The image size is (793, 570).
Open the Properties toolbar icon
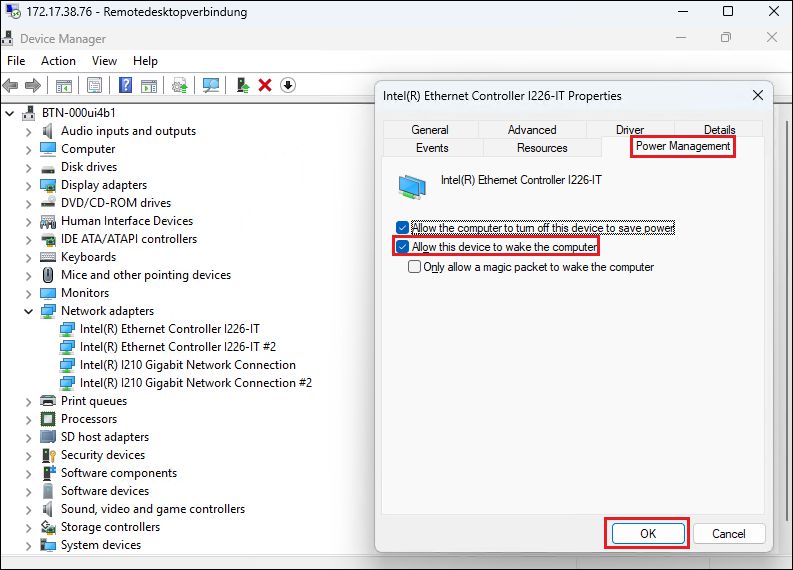point(95,85)
